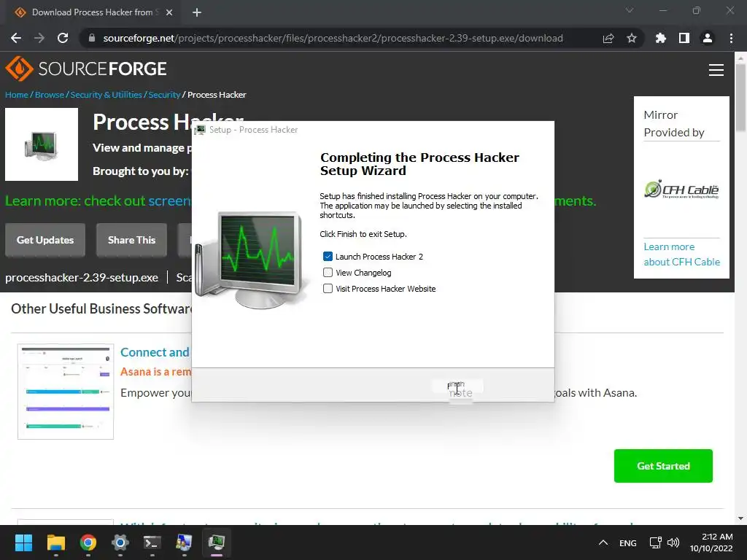747x560 pixels.
Task: Click the SourceForge logo
Action: tap(86, 69)
